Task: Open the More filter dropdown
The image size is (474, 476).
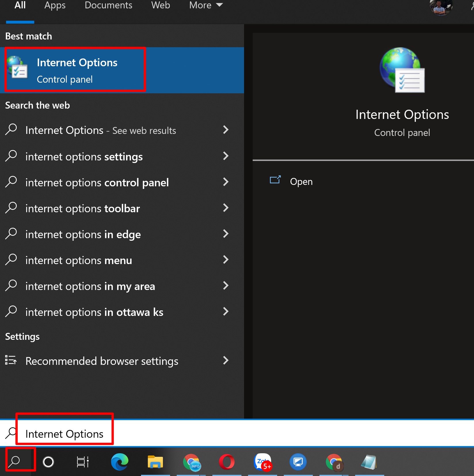Action: pyautogui.click(x=206, y=5)
